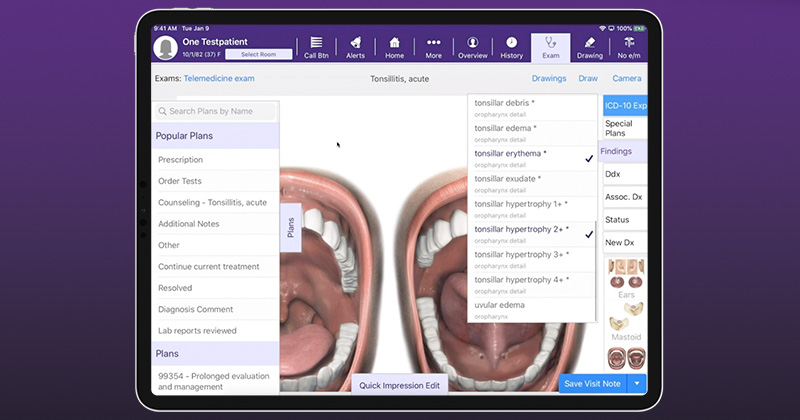Select the Diagnosis Comment plan
Image resolution: width=800 pixels, height=420 pixels.
(x=215, y=310)
